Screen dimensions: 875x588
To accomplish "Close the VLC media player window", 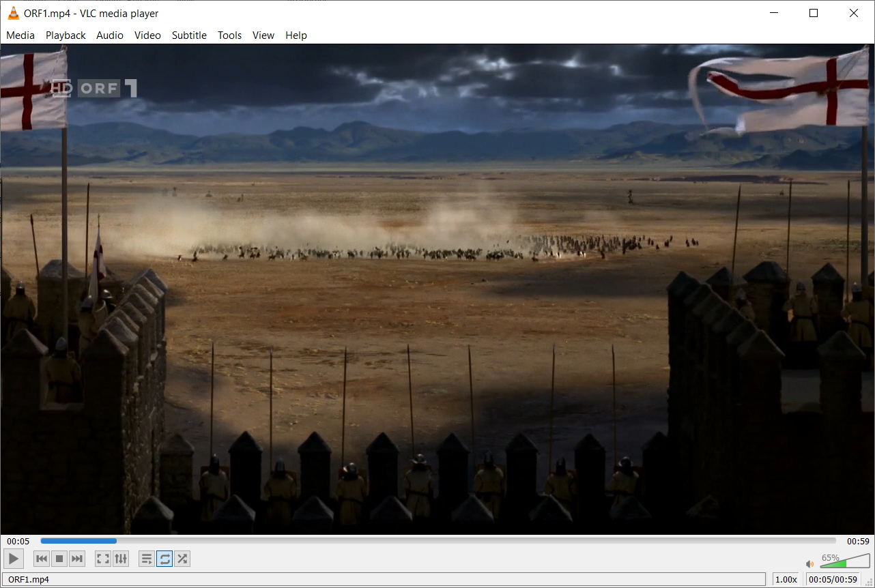I will pos(854,13).
